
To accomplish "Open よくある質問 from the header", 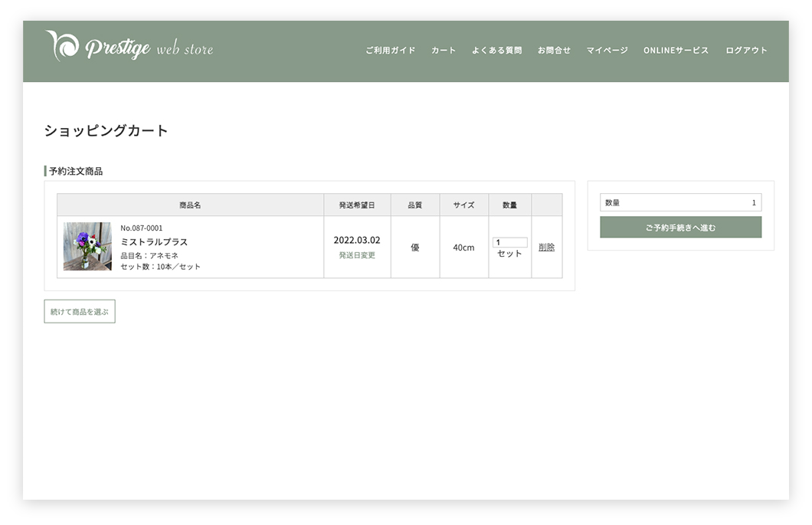I will [496, 51].
